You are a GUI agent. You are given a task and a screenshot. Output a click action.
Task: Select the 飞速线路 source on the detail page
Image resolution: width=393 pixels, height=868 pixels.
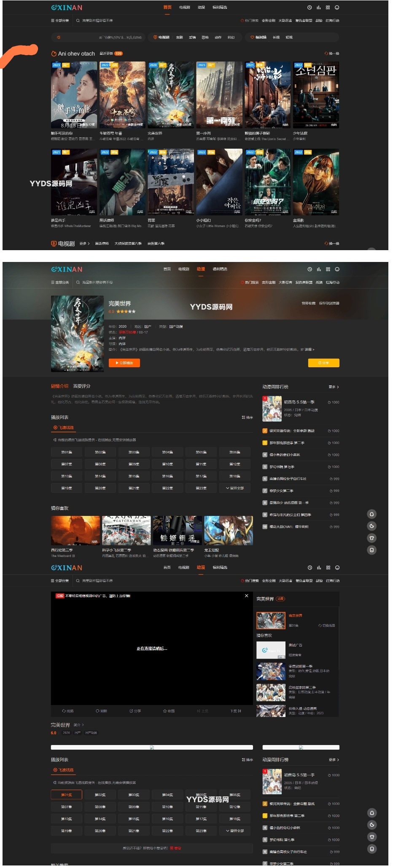(x=64, y=427)
